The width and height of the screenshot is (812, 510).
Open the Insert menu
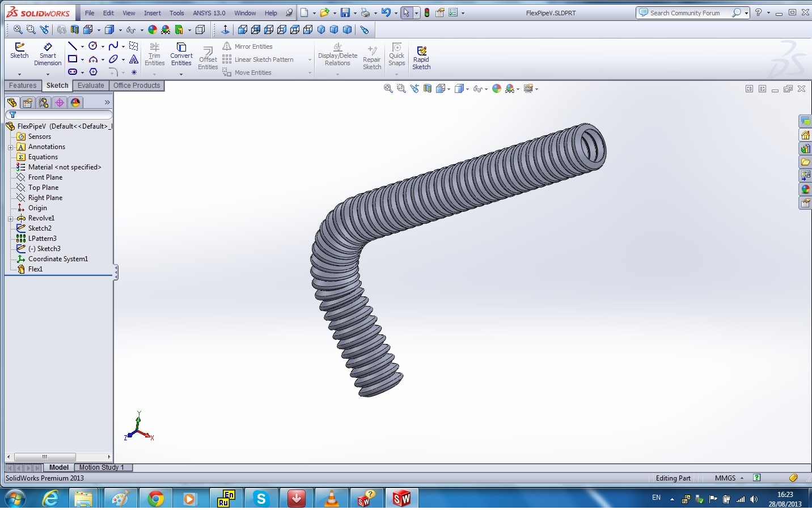pos(152,12)
